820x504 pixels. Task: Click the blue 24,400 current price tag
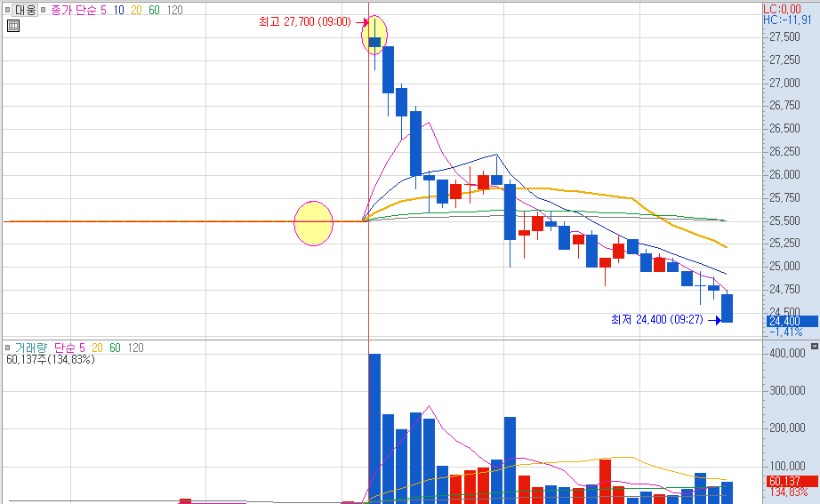coord(792,322)
